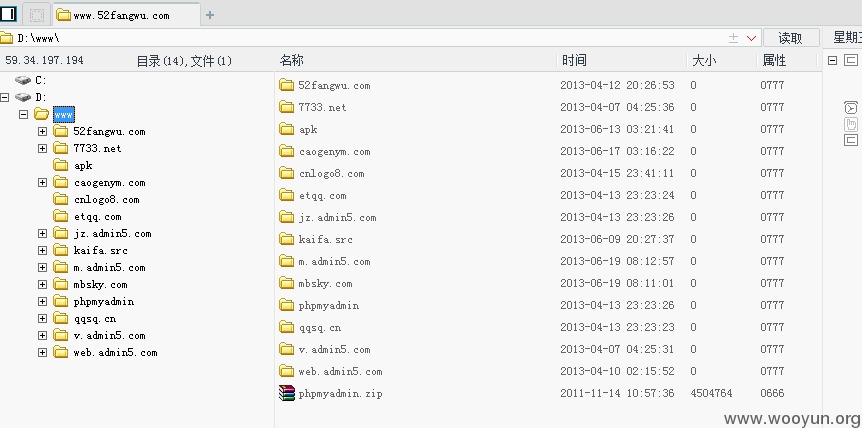862x428 pixels.
Task: Click the apk folder icon in file list
Action: 286,129
